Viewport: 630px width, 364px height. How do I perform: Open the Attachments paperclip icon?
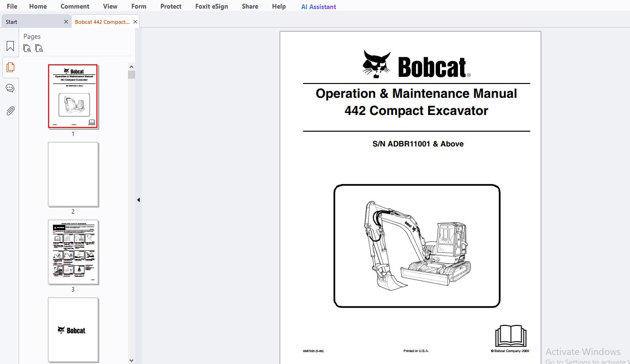pos(10,111)
